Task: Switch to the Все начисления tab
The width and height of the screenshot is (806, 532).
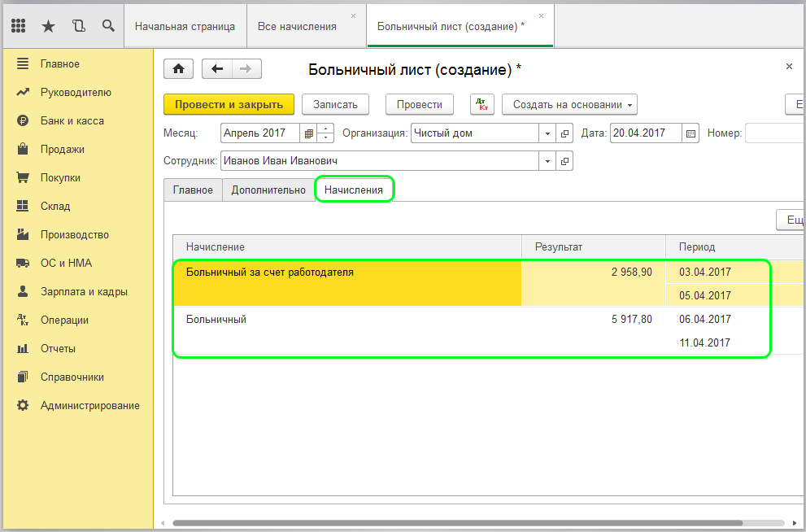Action: point(297,26)
